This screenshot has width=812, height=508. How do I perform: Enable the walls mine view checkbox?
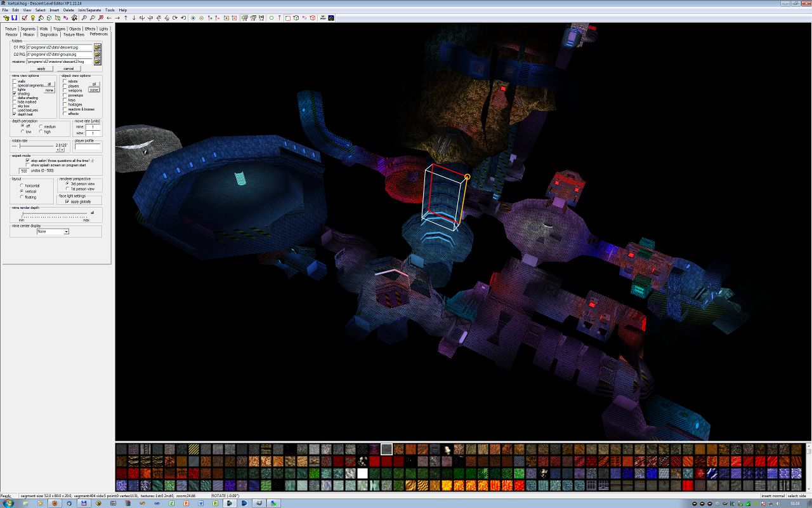point(15,81)
